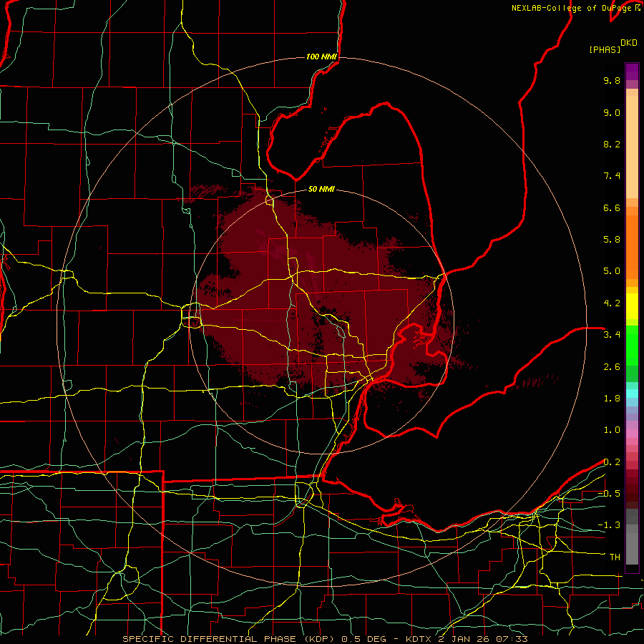644x644 pixels.
Task: Click the [PHAS] legend heading
Action: point(605,49)
